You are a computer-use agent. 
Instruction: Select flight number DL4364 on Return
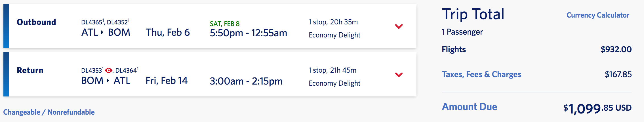tap(126, 70)
